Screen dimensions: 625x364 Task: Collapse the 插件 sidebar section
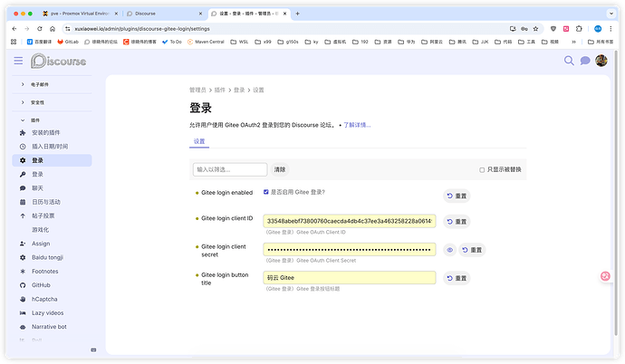coord(23,120)
